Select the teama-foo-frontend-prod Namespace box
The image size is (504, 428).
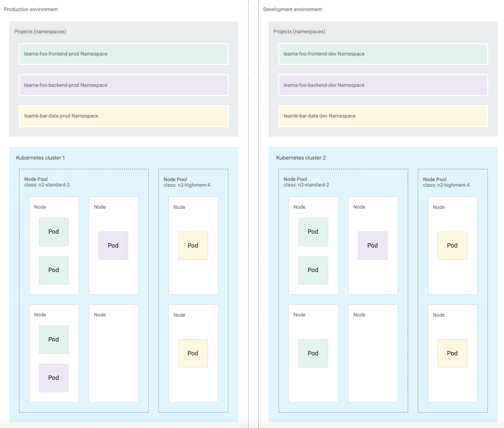click(x=123, y=54)
